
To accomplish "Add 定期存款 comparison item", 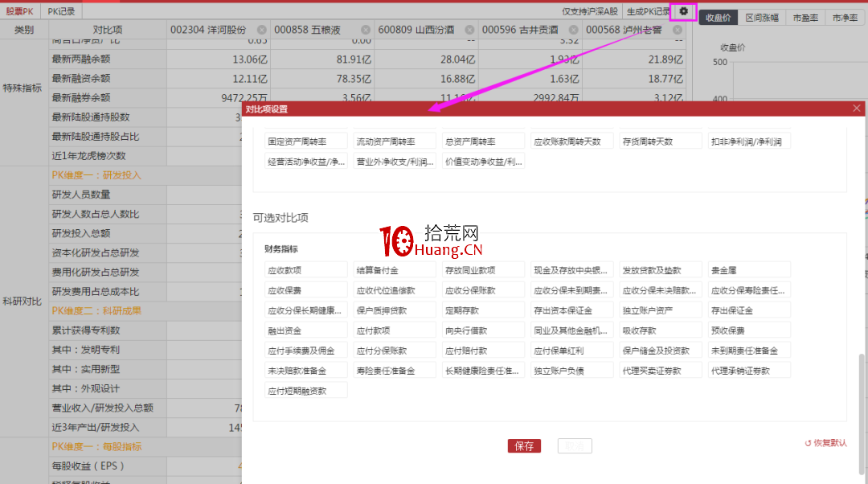I will (x=483, y=310).
